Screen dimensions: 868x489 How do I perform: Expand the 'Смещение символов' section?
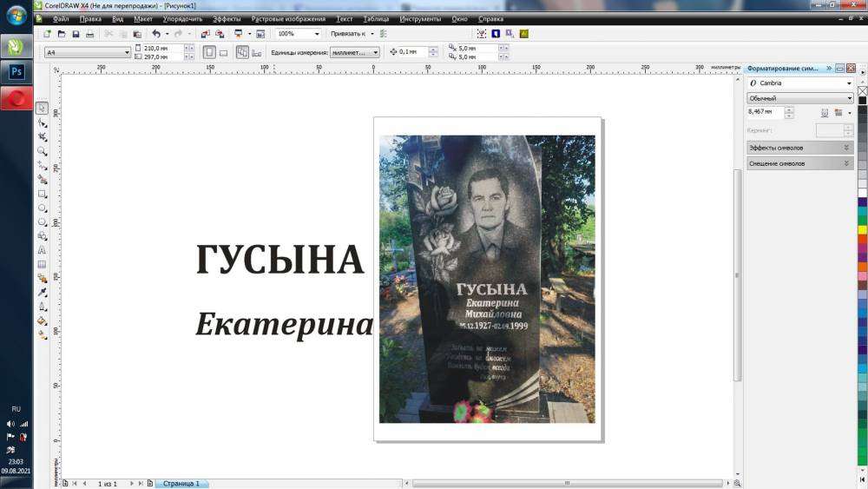pyautogui.click(x=800, y=163)
